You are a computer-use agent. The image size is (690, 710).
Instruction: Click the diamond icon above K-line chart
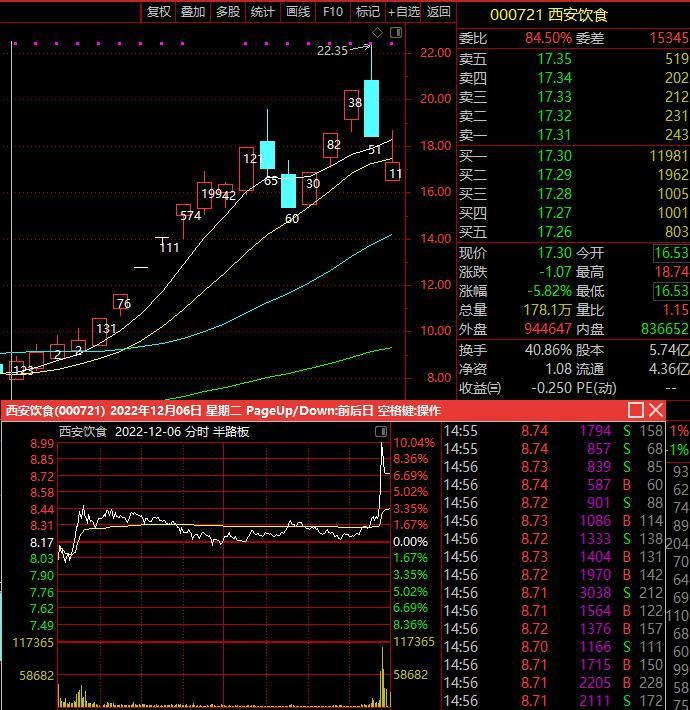pos(377,33)
